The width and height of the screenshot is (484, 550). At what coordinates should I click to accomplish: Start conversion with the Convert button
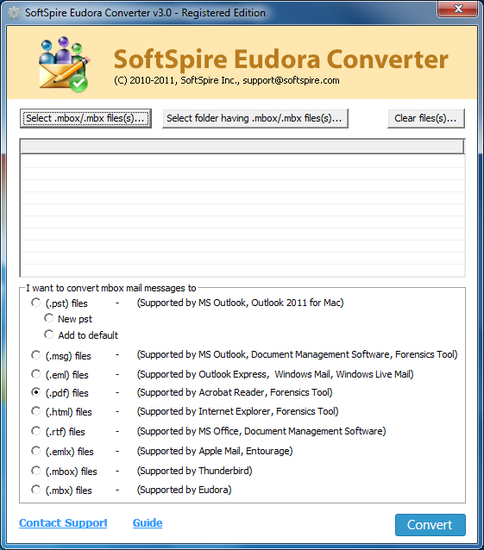pyautogui.click(x=430, y=525)
